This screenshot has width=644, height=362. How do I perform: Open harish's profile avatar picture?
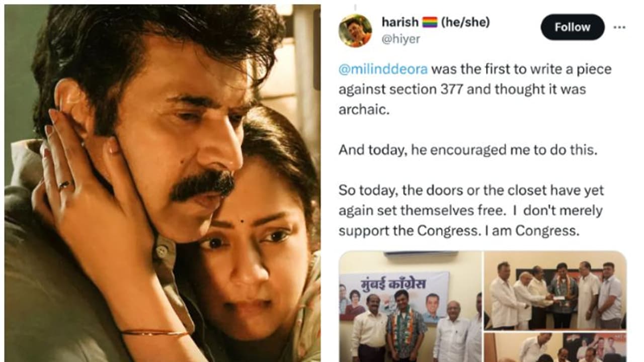coord(355,31)
